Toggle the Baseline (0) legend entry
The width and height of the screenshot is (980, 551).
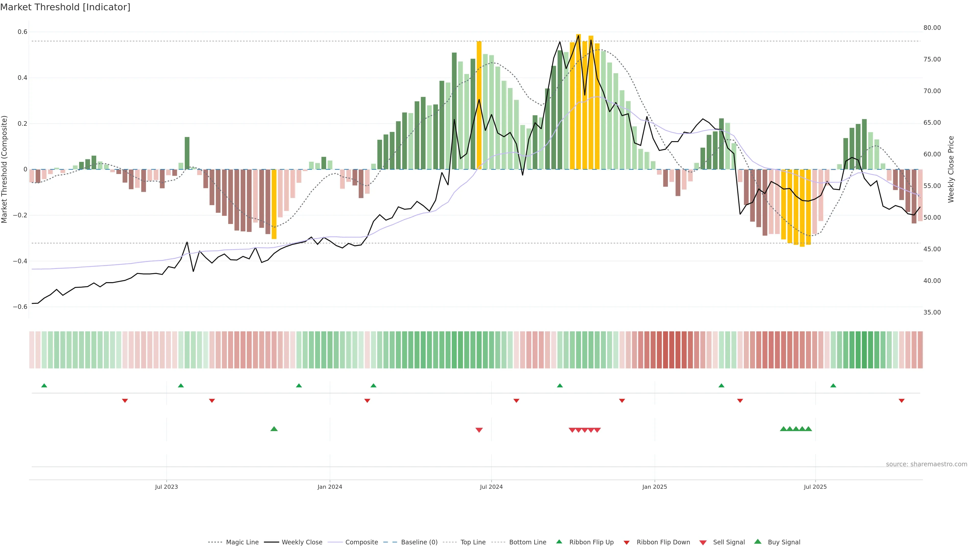click(419, 542)
